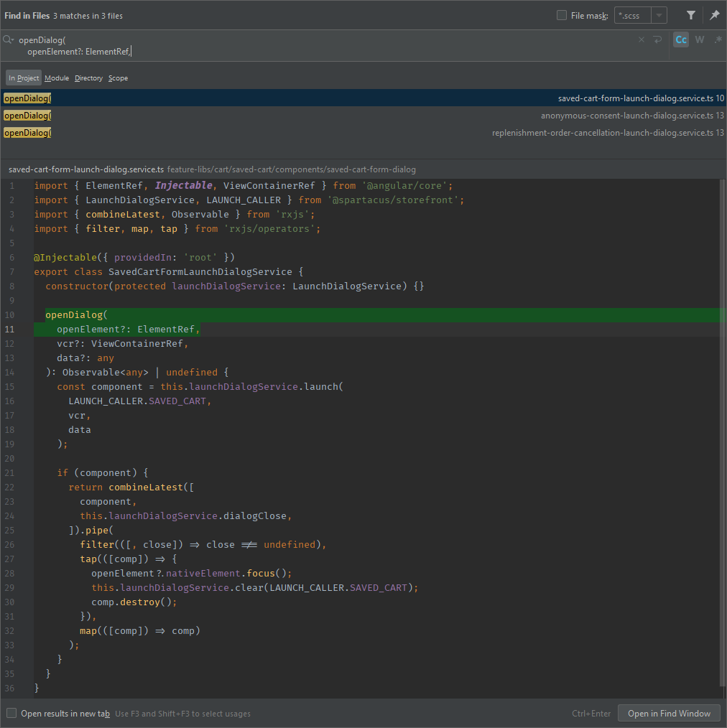Click the preview editor vertical scrollbar
This screenshot has width=727, height=728.
pyautogui.click(x=723, y=431)
